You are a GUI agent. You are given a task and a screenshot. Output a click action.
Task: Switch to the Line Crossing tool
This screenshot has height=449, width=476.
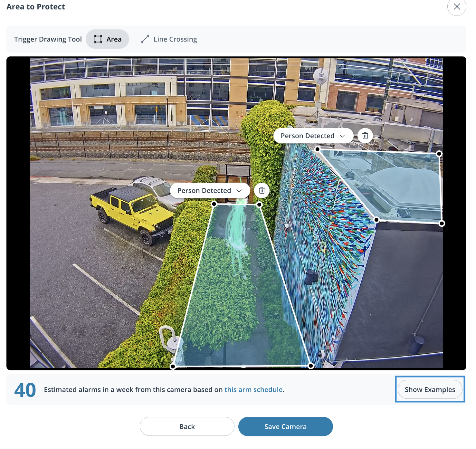point(169,39)
